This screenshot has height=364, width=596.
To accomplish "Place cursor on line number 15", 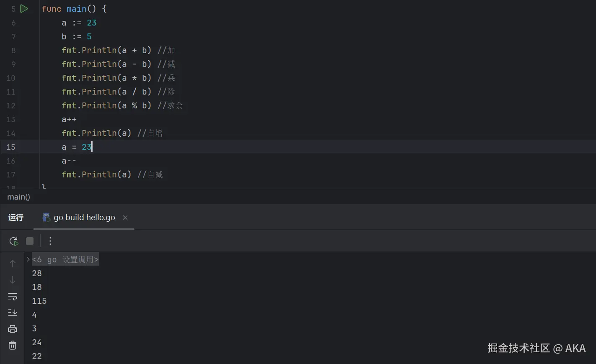I will 11,147.
